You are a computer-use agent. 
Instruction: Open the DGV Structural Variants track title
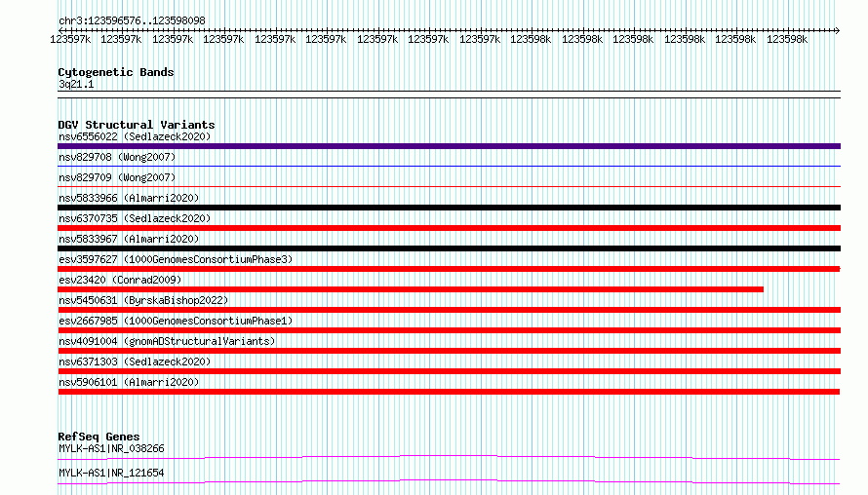(137, 125)
